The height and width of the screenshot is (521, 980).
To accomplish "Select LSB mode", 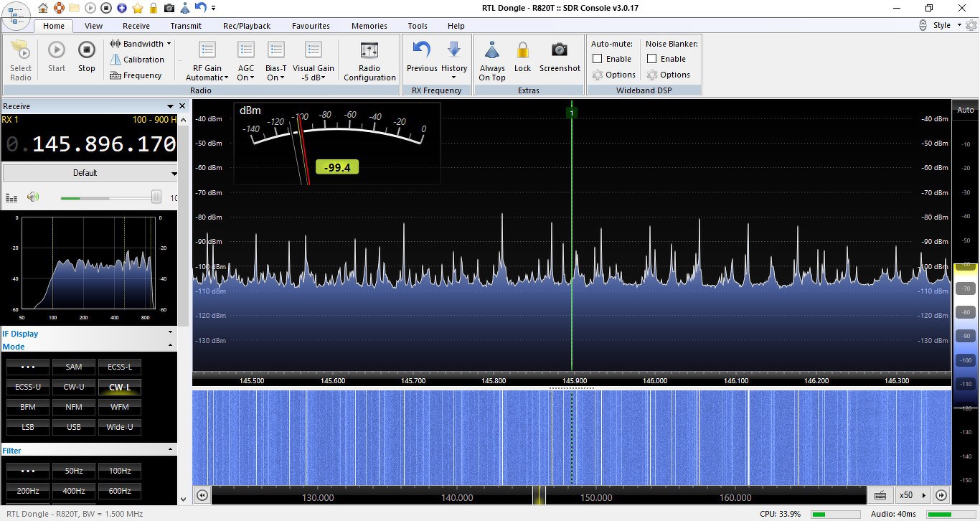I will 28,427.
